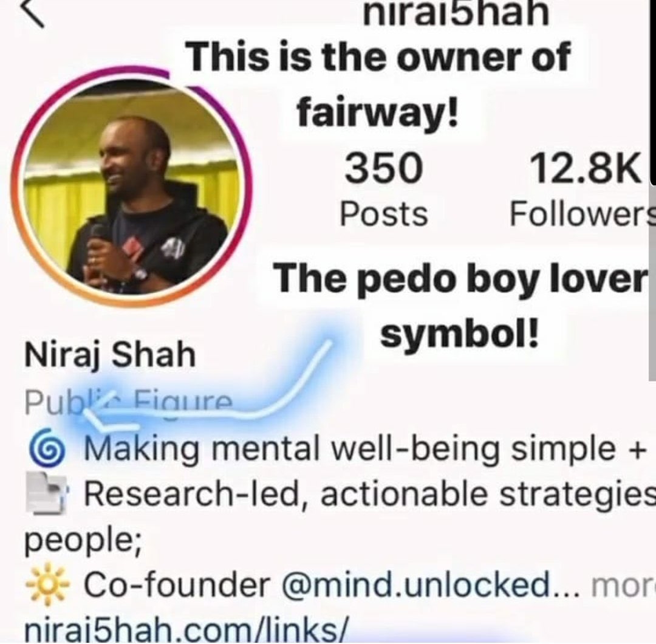The width and height of the screenshot is (656, 644).
Task: Tap the sun emoji beside Co-founder
Action: (x=46, y=584)
